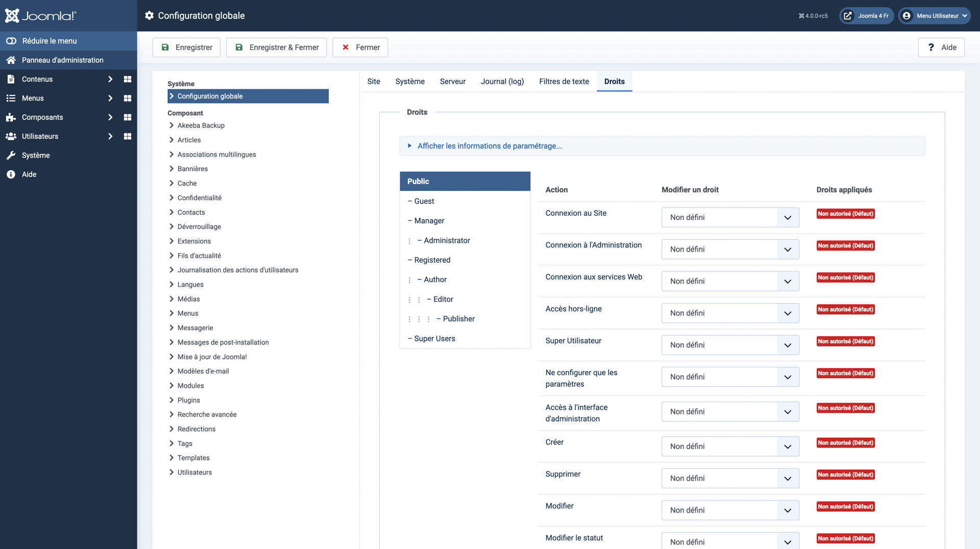This screenshot has width=980, height=549.
Task: Click the Non autorisé badge for Créer
Action: click(845, 443)
